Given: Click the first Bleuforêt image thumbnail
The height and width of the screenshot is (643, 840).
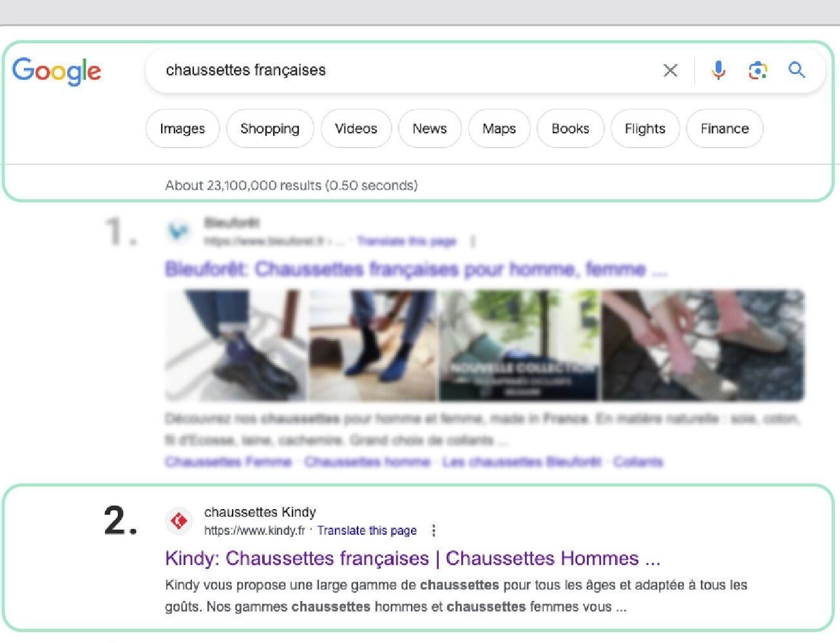Looking at the screenshot, I should point(236,345).
